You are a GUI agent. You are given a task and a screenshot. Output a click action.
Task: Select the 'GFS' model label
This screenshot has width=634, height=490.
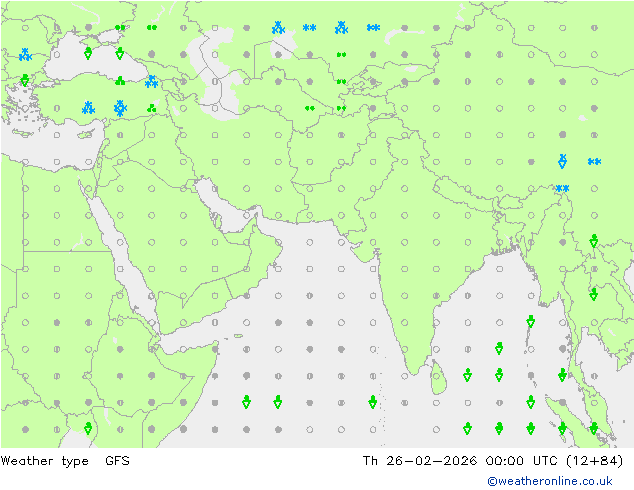117,460
